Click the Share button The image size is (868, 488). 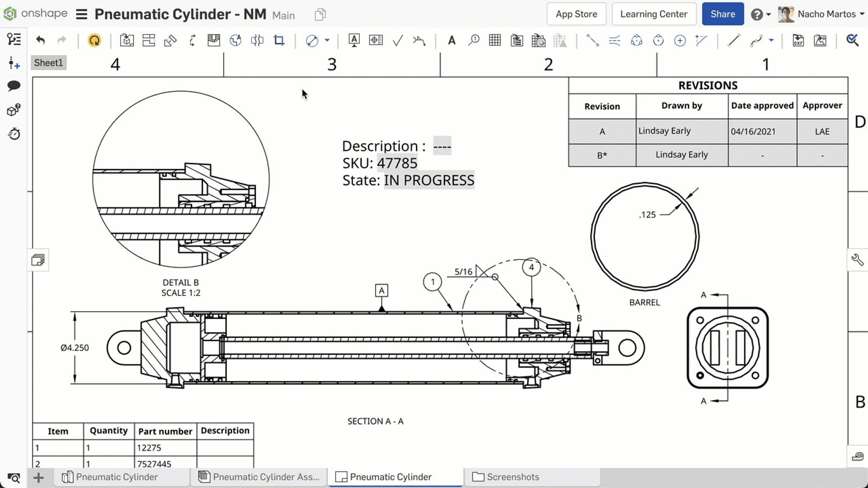723,14
